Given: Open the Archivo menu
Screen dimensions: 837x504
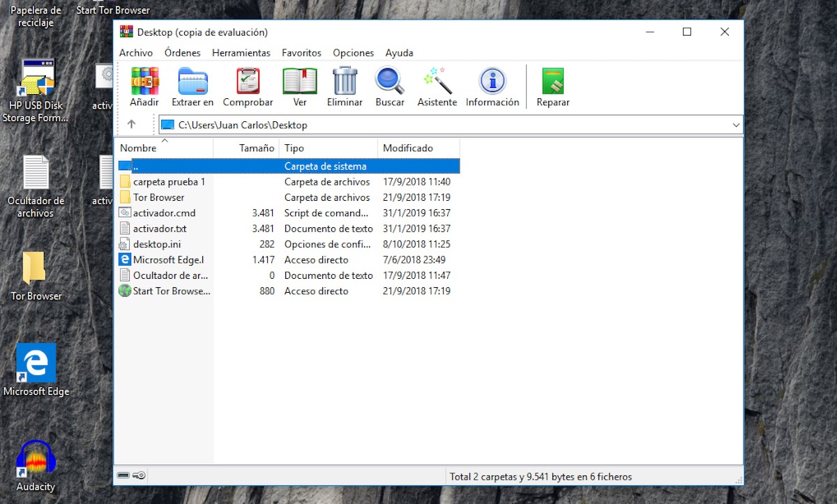Looking at the screenshot, I should pos(136,53).
